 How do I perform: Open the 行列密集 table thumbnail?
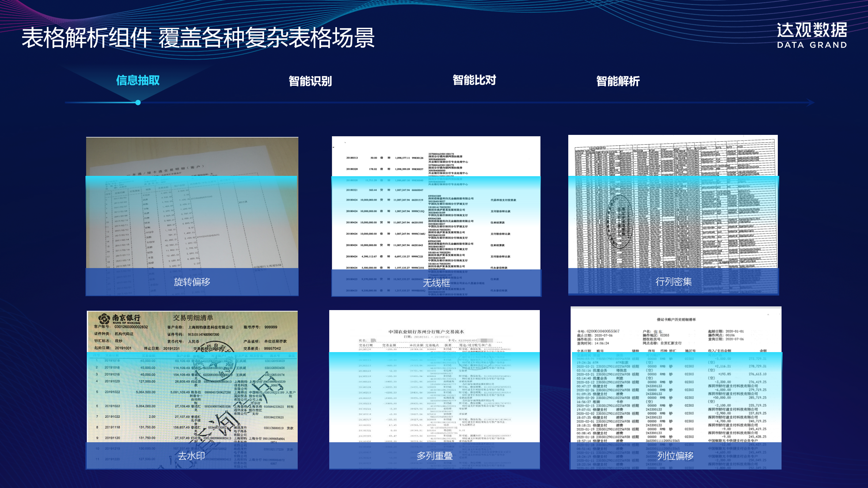tap(673, 210)
